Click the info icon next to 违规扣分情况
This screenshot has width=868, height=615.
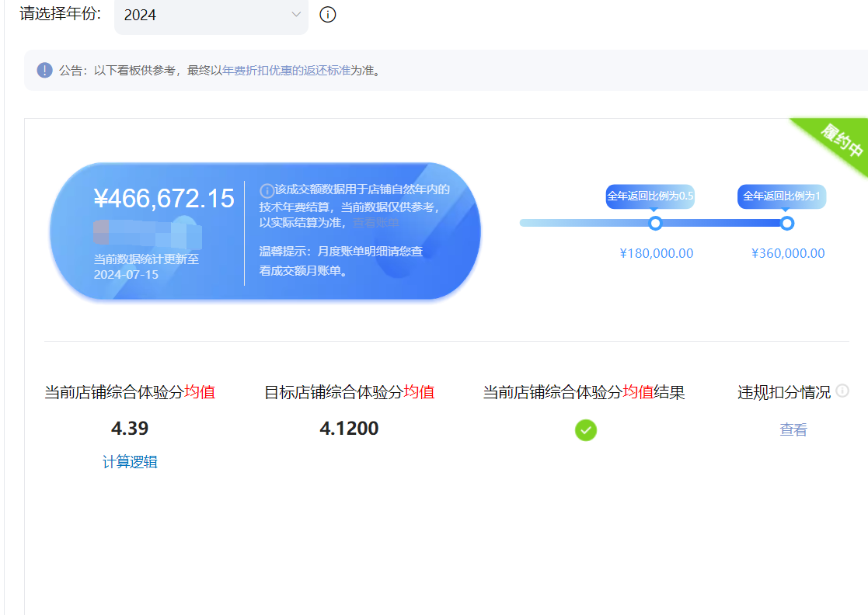coord(842,391)
